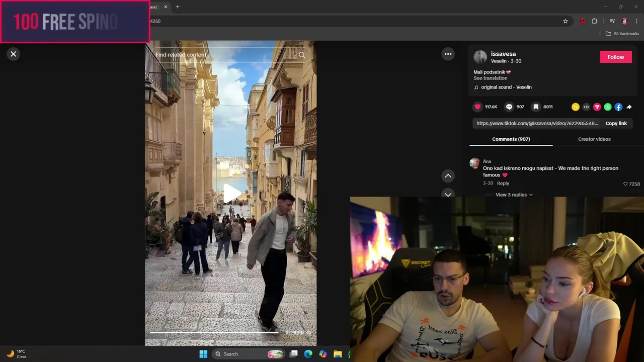The width and height of the screenshot is (644, 362).
Task: Click the embed code icon
Action: pyautogui.click(x=586, y=107)
